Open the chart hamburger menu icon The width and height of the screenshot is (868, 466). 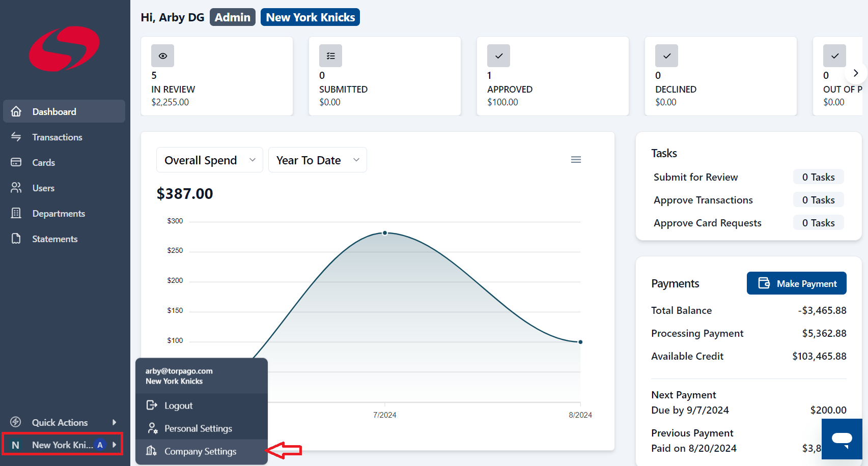click(x=576, y=160)
